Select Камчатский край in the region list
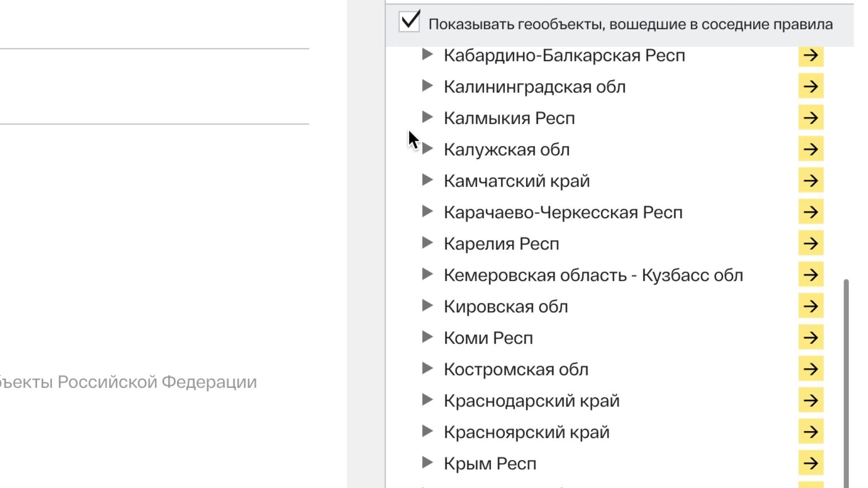 click(516, 181)
